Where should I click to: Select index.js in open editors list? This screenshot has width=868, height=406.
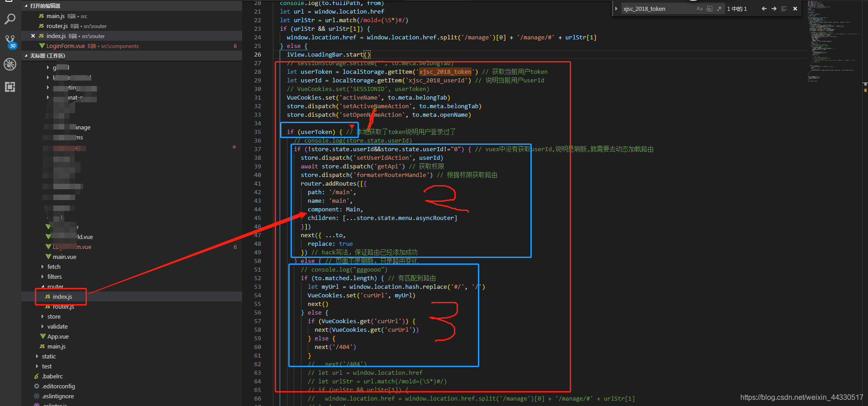click(132, 36)
